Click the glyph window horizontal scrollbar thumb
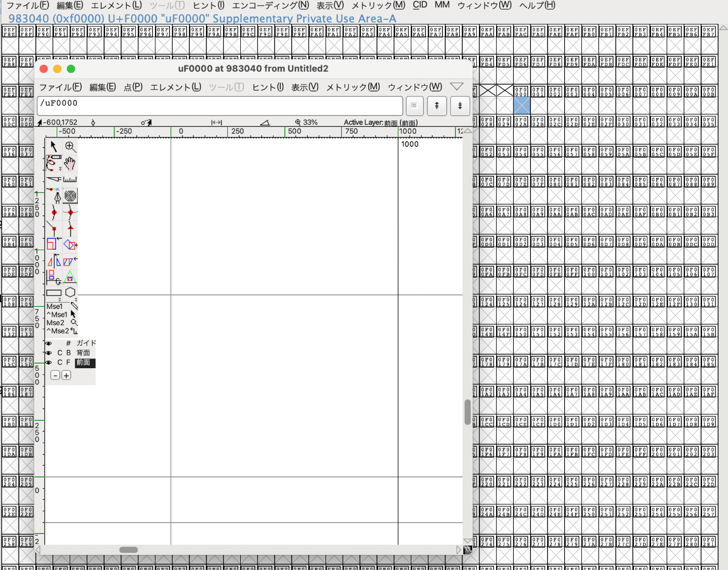728x570 pixels. pyautogui.click(x=128, y=550)
